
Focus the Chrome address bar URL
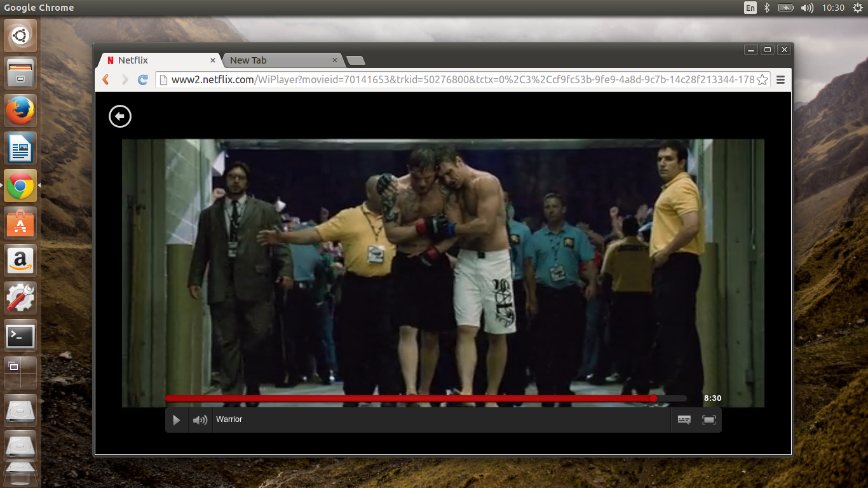point(463,79)
